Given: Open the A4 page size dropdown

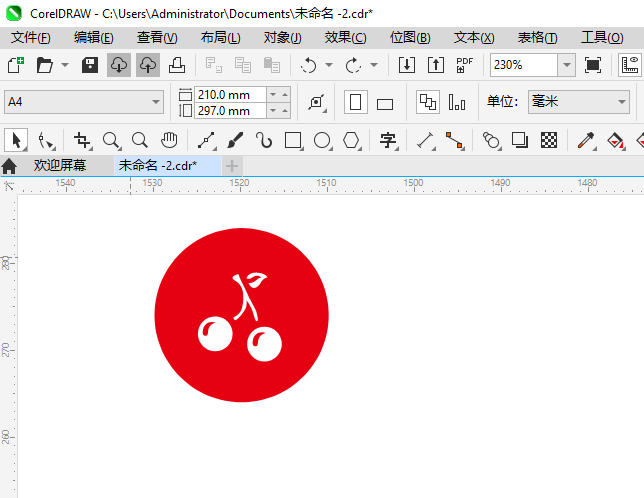Looking at the screenshot, I should coord(156,102).
